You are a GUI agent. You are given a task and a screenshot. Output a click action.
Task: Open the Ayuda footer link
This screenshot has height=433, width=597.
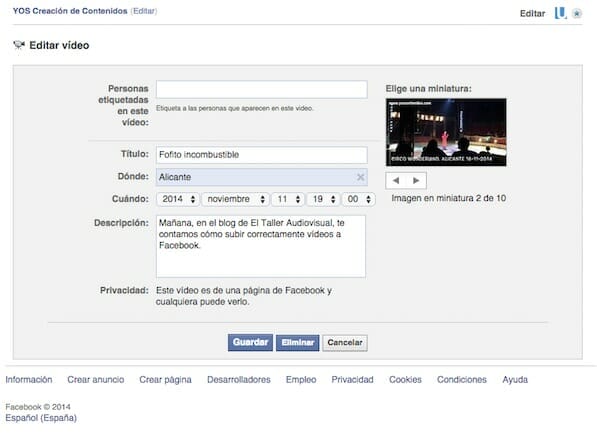click(515, 380)
